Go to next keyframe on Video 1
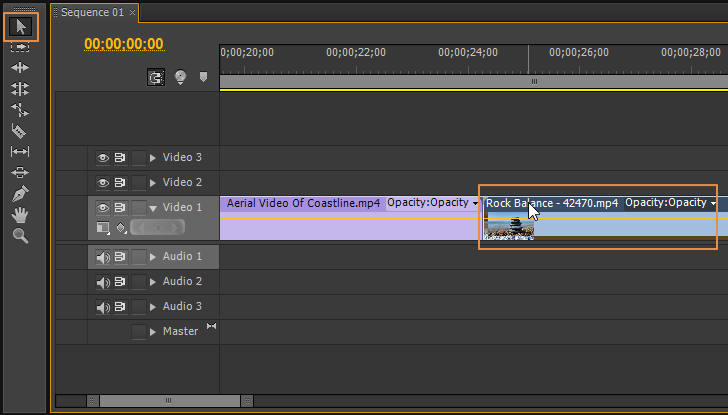728x415 pixels. pyautogui.click(x=175, y=227)
